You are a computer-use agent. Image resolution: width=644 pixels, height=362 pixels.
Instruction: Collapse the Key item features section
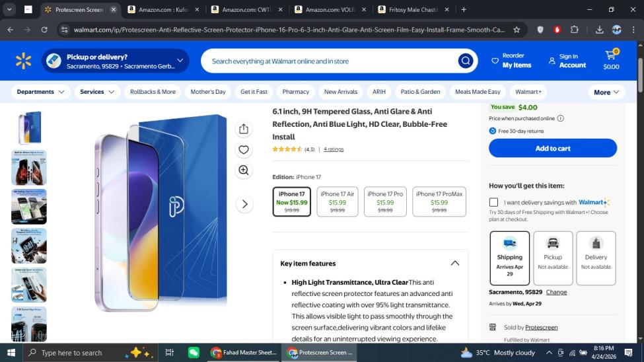(x=454, y=263)
